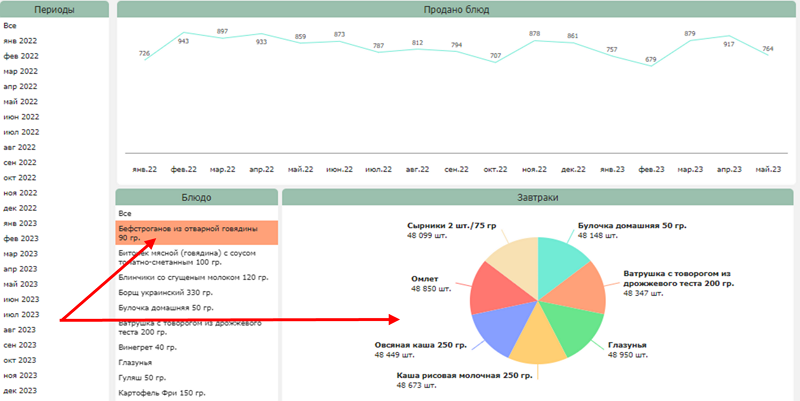
Task: Click pie label Сырники 2 шт./75 гр
Action: point(452,225)
